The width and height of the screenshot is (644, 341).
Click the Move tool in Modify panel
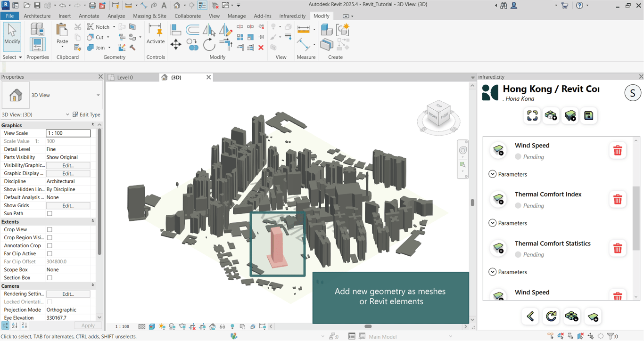point(176,45)
